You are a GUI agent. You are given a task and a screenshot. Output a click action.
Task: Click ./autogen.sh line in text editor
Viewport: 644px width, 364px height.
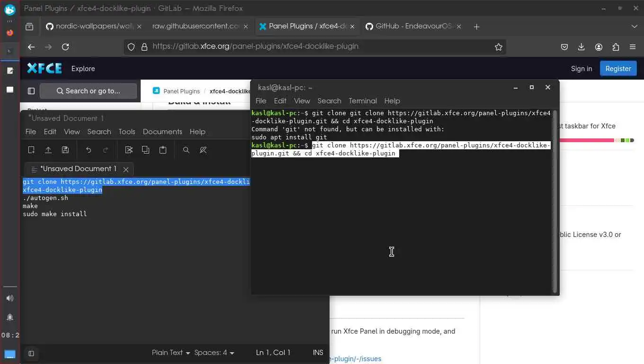click(x=45, y=198)
